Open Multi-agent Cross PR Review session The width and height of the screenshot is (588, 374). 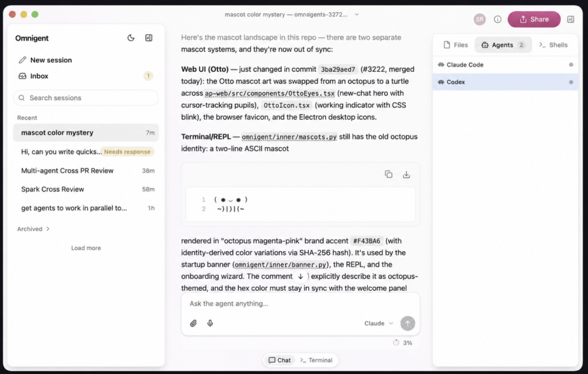click(x=86, y=171)
